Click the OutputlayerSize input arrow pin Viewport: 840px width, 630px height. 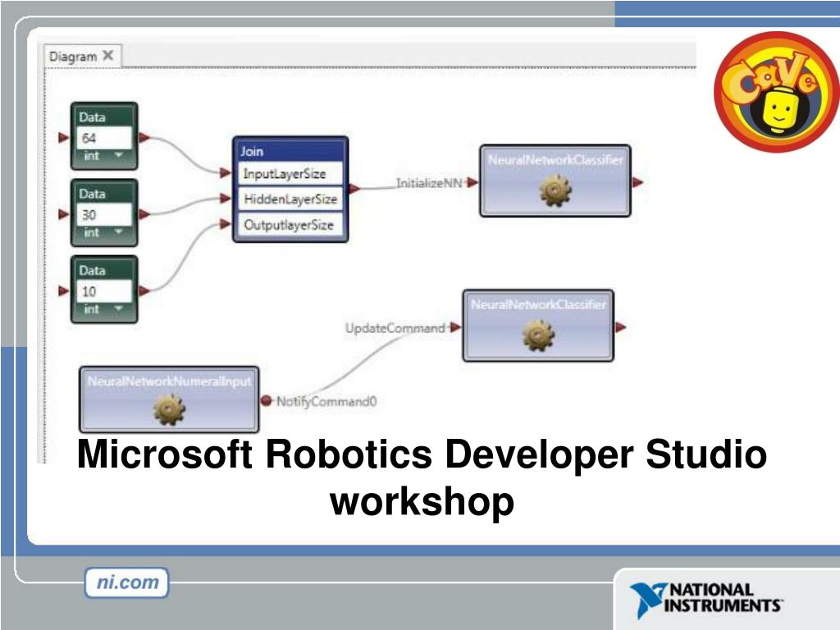226,224
